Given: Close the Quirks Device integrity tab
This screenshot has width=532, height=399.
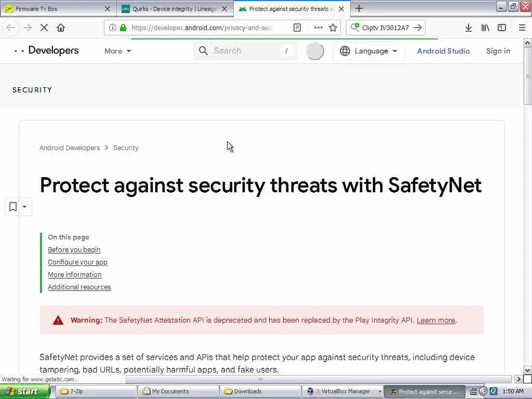Looking at the screenshot, I should 224,9.
